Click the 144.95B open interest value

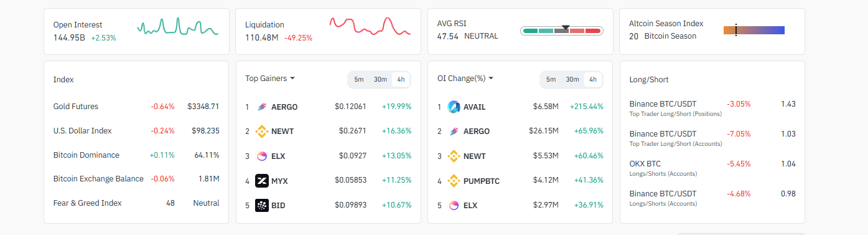pos(70,37)
